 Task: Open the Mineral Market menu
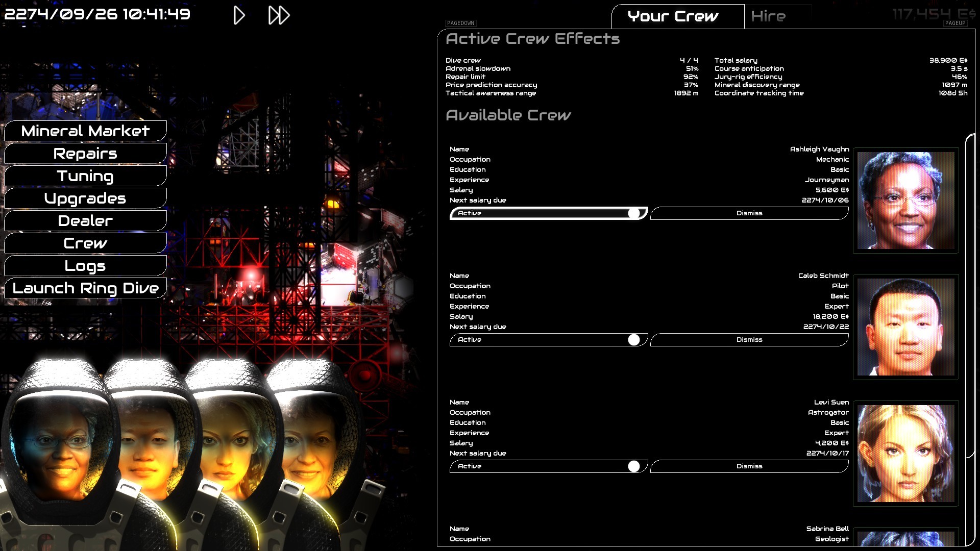(x=85, y=131)
